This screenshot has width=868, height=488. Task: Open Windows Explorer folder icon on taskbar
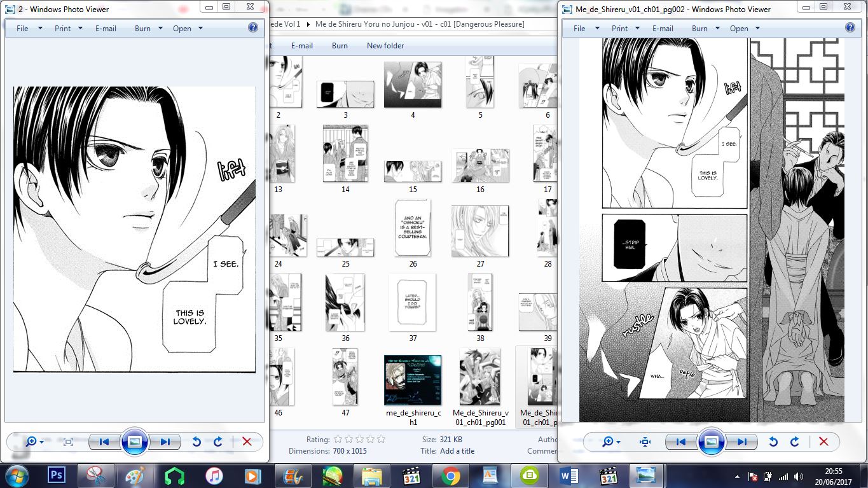(372, 475)
